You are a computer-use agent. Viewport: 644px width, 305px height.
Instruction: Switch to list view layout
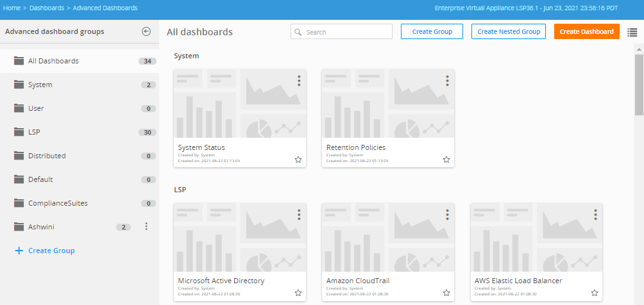pos(632,32)
